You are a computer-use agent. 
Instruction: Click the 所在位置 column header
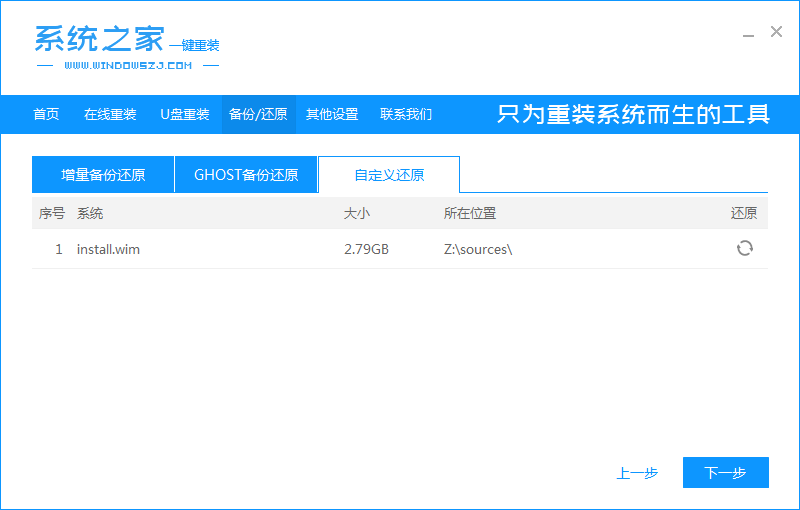(470, 213)
